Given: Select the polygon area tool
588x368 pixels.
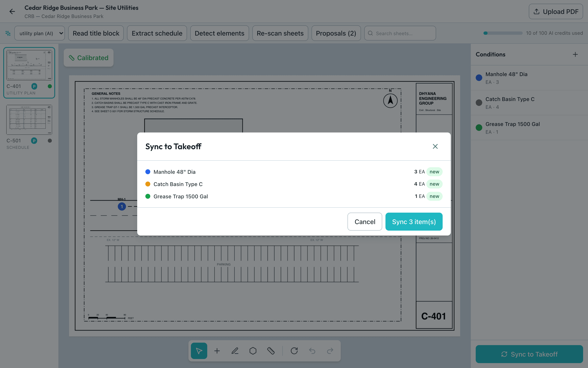Looking at the screenshot, I should [x=253, y=351].
